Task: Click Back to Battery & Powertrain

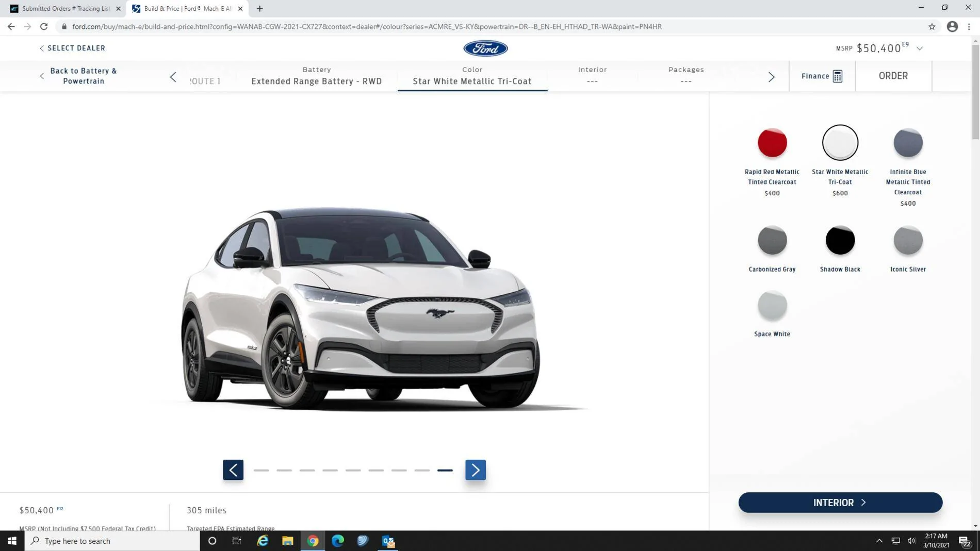Action: [78, 76]
